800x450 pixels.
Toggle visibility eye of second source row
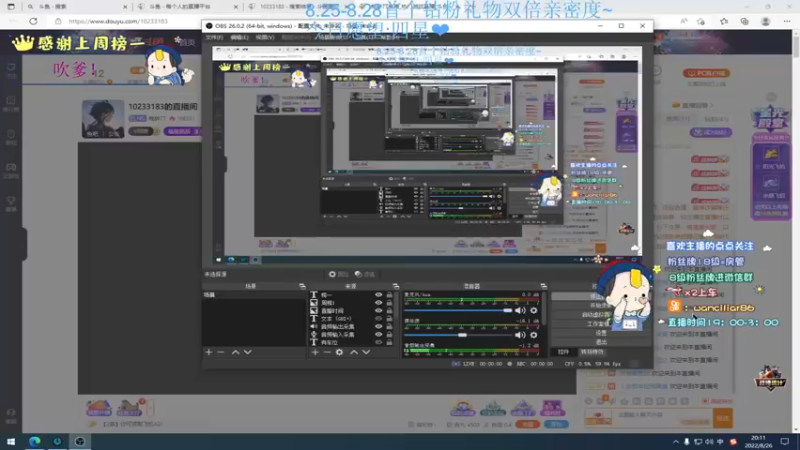pyautogui.click(x=378, y=303)
